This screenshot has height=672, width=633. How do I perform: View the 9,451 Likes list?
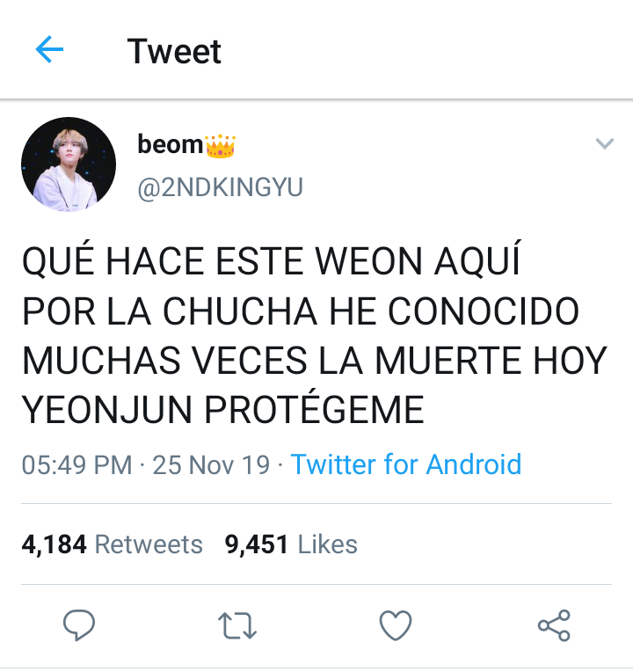tap(291, 544)
